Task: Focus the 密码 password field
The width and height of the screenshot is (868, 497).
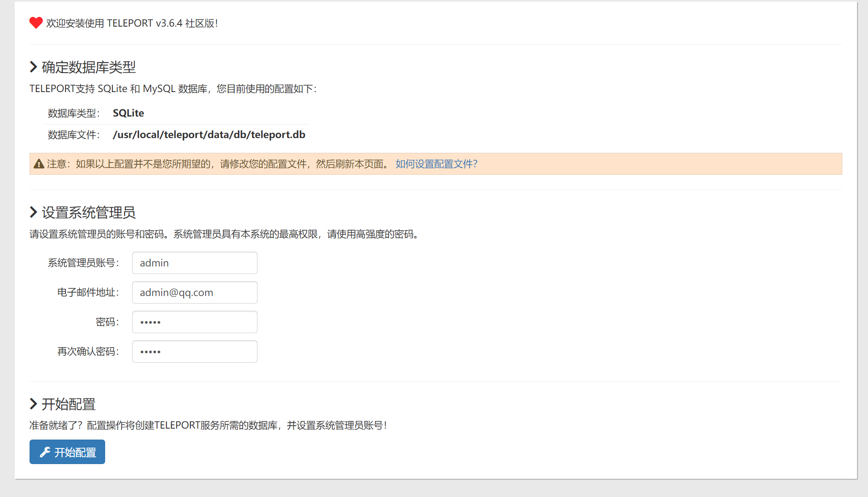Action: (195, 322)
